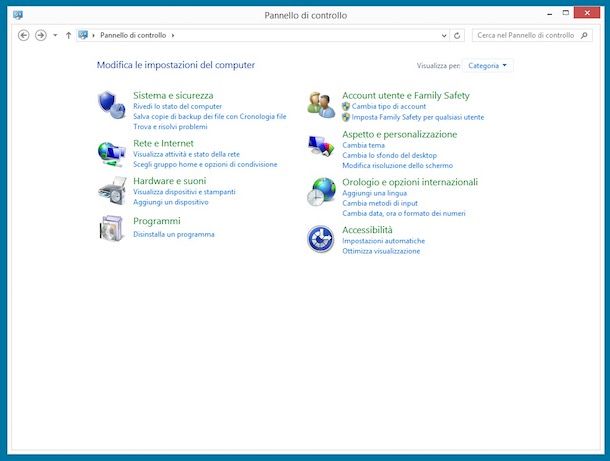Open Programmi category
610x461 pixels.
157,221
